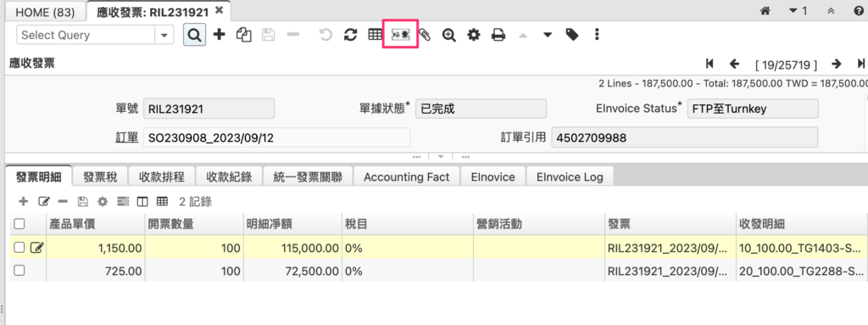Follow the 訂單 field label link

[x=127, y=137]
